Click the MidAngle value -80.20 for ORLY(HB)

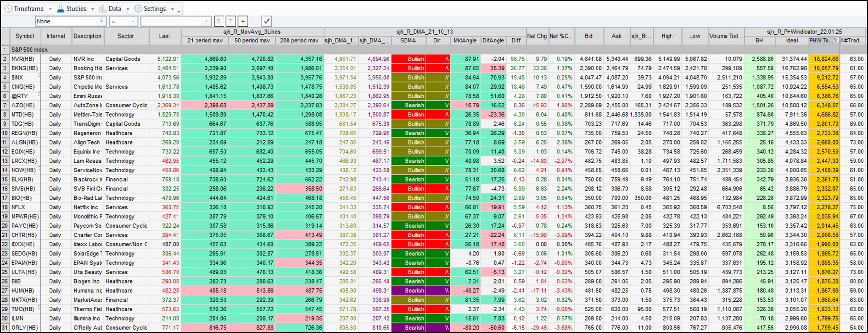465,328
